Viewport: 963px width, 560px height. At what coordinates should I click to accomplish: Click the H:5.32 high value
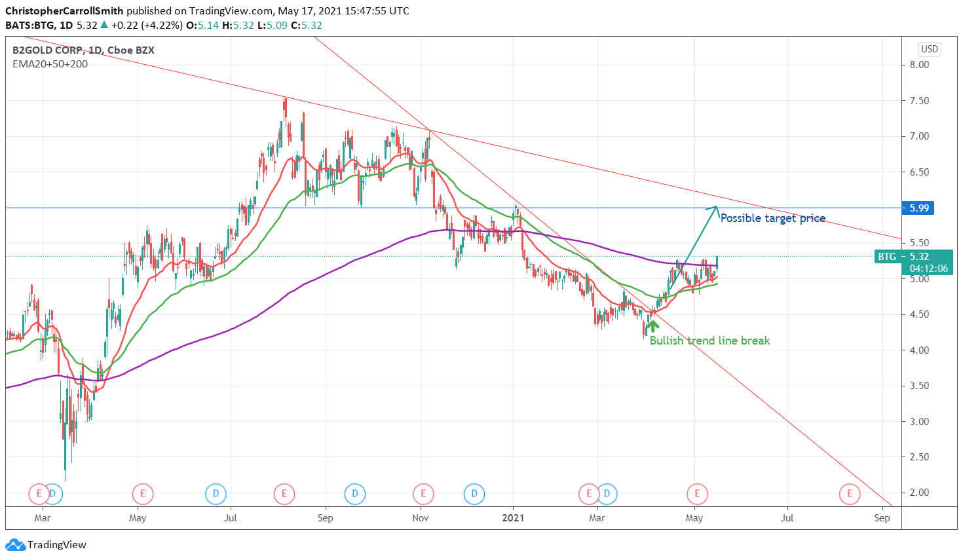click(238, 26)
